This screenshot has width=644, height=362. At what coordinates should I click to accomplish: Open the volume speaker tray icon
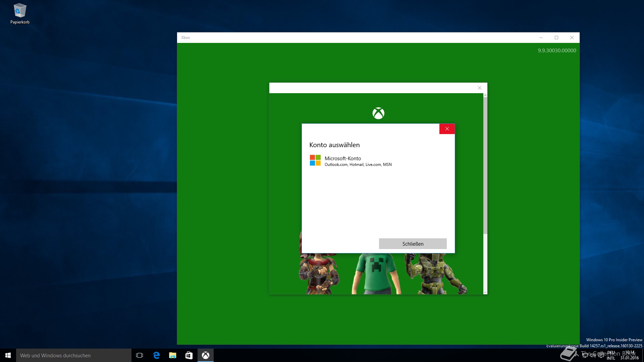pyautogui.click(x=593, y=355)
